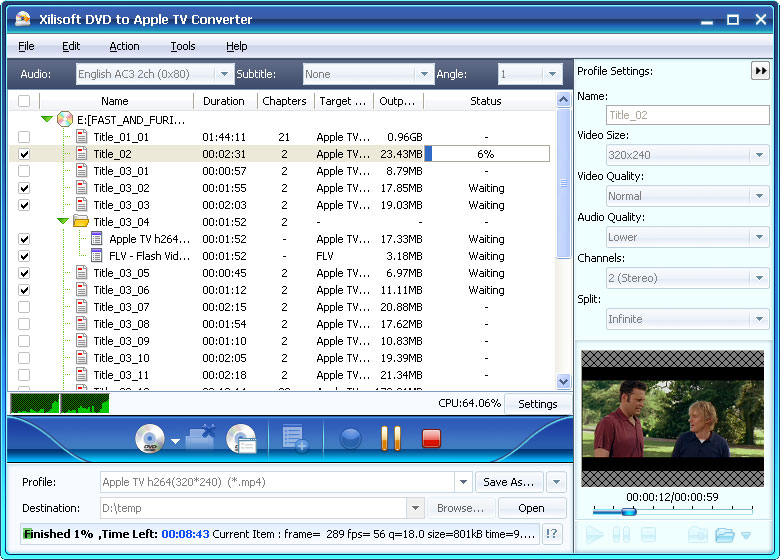Viewport: 780px width, 560px height.
Task: Click the preview playback position slider
Action: pos(628,511)
